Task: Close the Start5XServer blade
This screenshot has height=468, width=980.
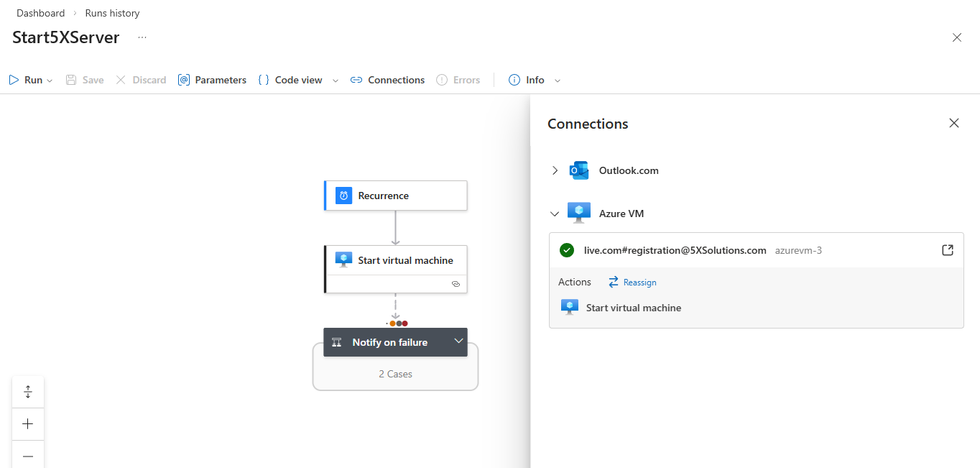Action: click(x=957, y=37)
